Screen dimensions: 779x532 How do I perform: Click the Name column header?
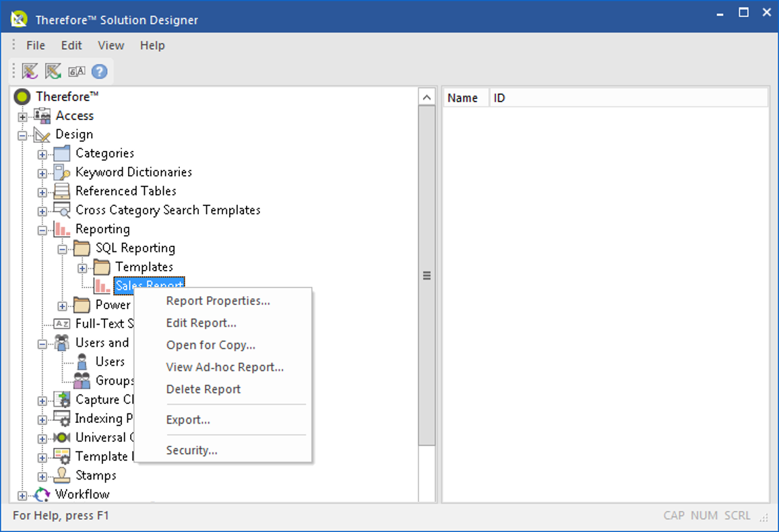click(464, 97)
